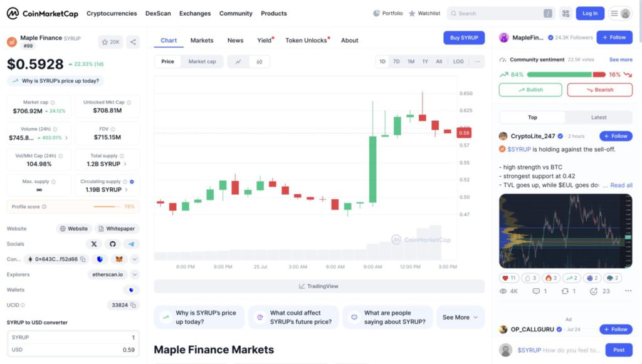Add SYRUP to watchlist with star button
Image resolution: width=642 pixels, height=364 pixels.
point(111,42)
